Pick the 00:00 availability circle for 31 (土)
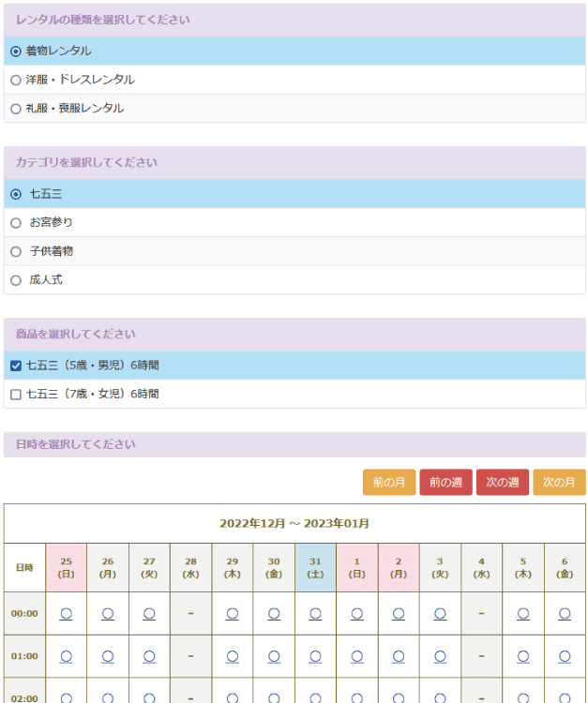Viewport: 588px width, 703px height. [x=315, y=613]
